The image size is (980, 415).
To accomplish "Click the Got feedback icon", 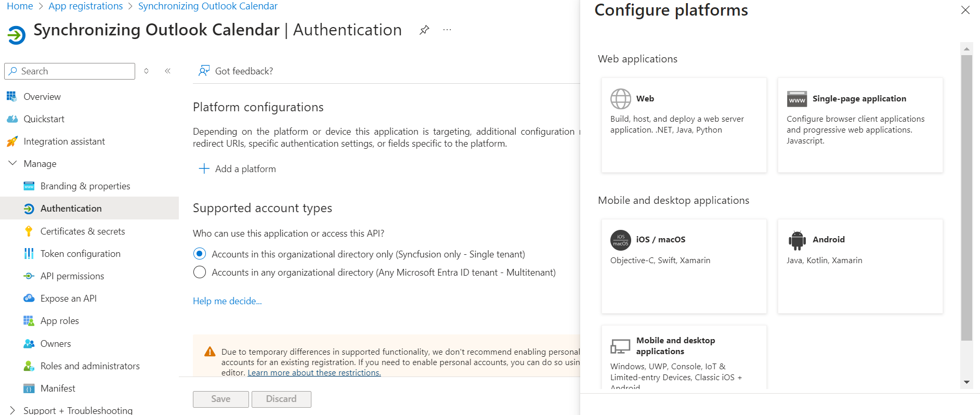I will [204, 71].
